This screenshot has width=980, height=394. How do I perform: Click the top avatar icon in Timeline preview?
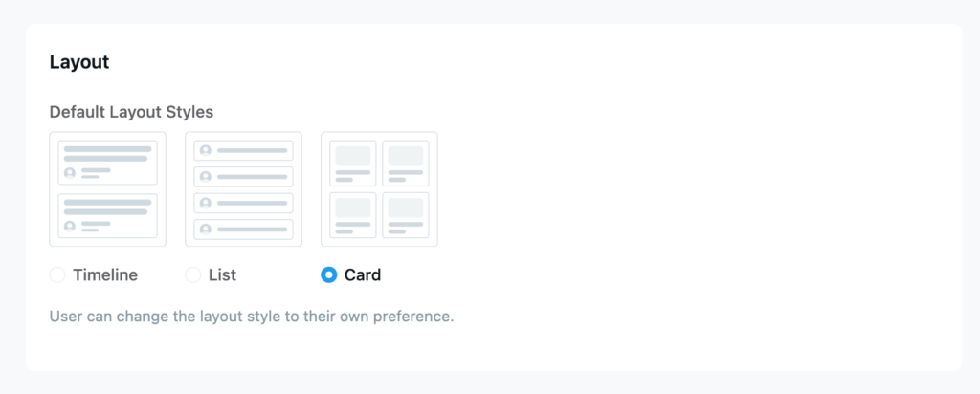(x=70, y=173)
